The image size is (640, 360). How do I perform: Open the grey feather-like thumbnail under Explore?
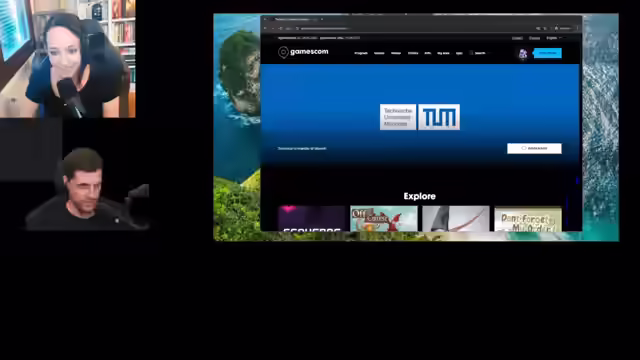point(456,218)
